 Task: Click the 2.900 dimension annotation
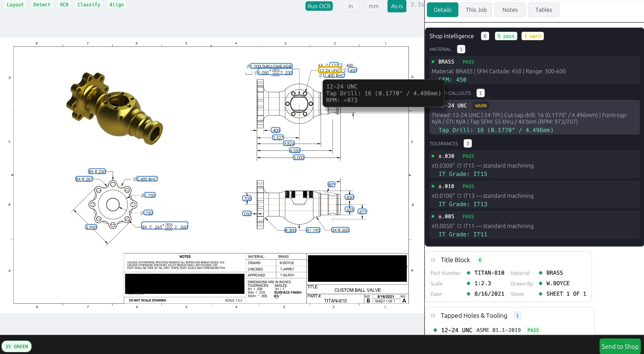91,227
